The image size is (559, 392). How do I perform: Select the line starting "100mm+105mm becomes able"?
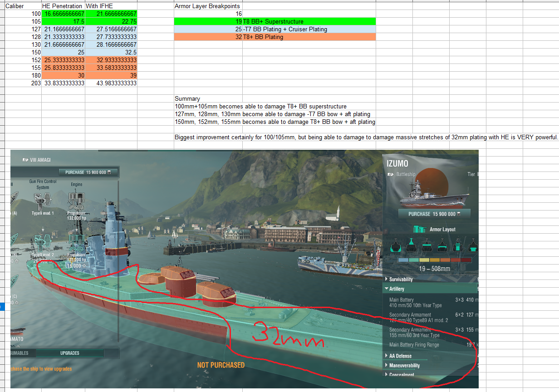coord(260,107)
